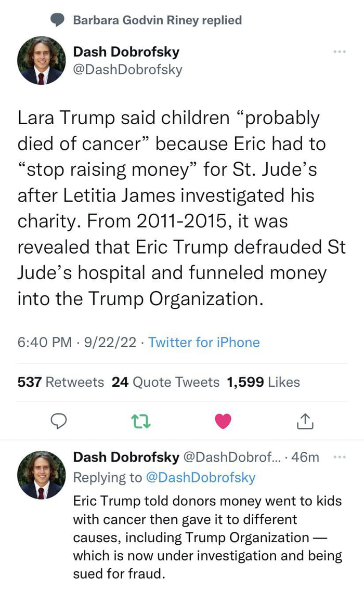Show the 24 Quote Tweets
Screen dimensions: 364x589
[x=166, y=382]
